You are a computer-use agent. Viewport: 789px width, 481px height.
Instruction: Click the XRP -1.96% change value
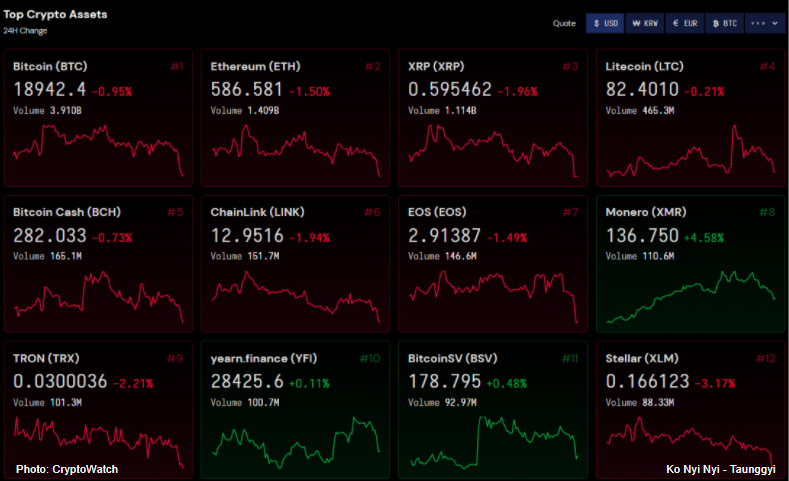click(517, 92)
